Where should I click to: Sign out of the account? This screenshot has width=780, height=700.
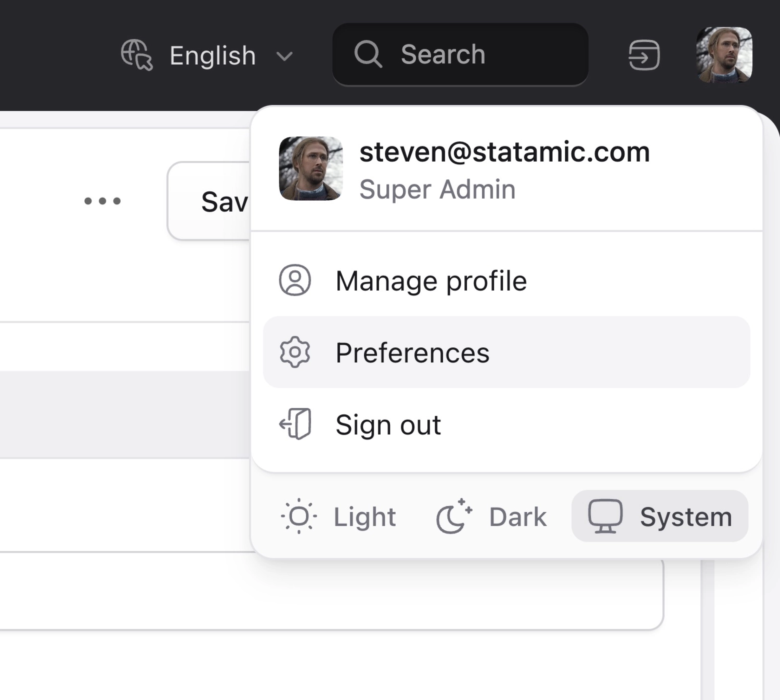(388, 424)
